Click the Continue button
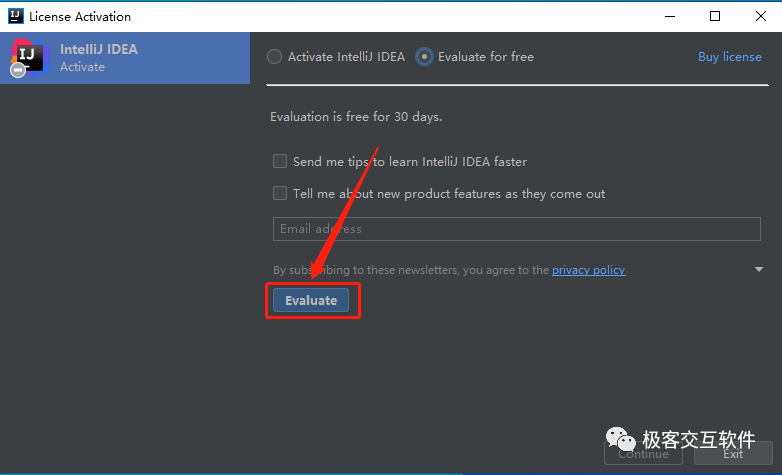Viewport: 782px width, 475px height. click(643, 454)
